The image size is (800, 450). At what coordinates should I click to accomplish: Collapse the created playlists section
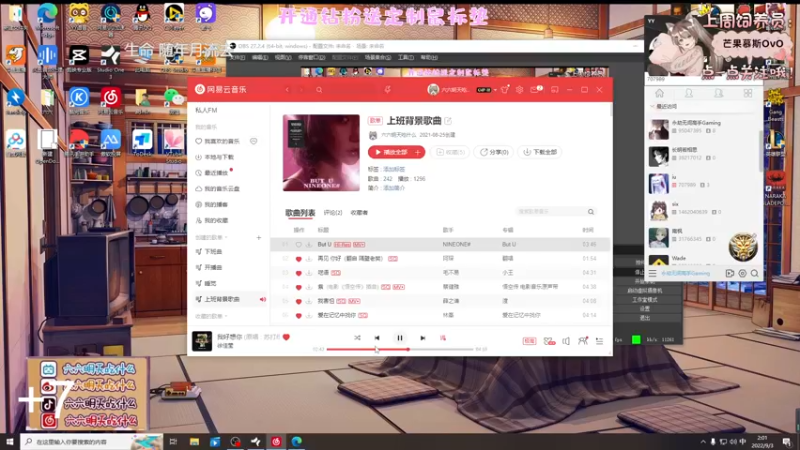pos(211,237)
